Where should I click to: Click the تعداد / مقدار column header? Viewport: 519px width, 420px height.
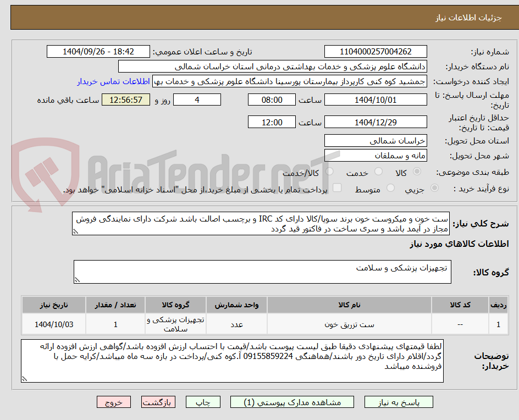tap(115, 305)
